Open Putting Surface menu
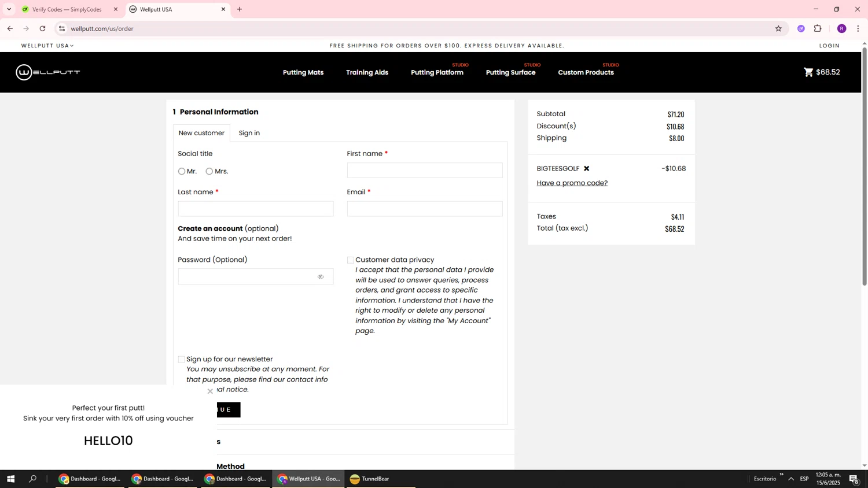 pos(510,73)
